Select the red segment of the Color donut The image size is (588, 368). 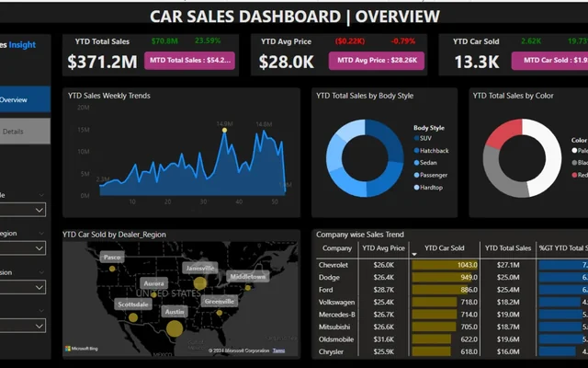tap(506, 133)
